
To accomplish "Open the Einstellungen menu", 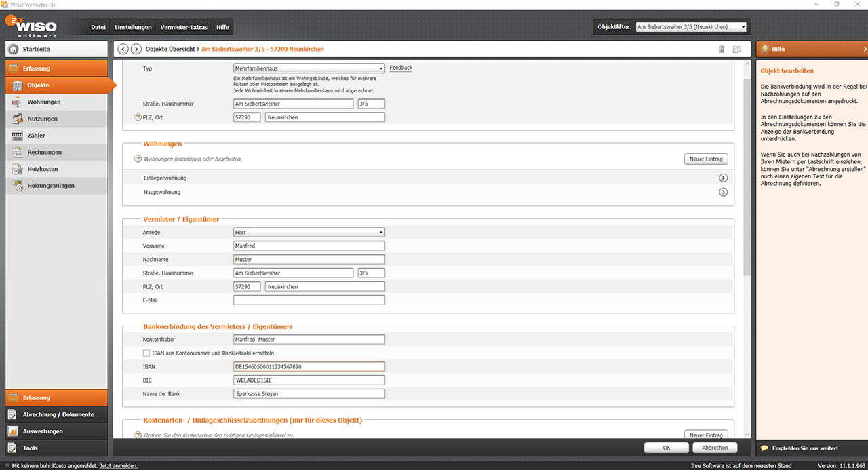I will click(x=133, y=27).
